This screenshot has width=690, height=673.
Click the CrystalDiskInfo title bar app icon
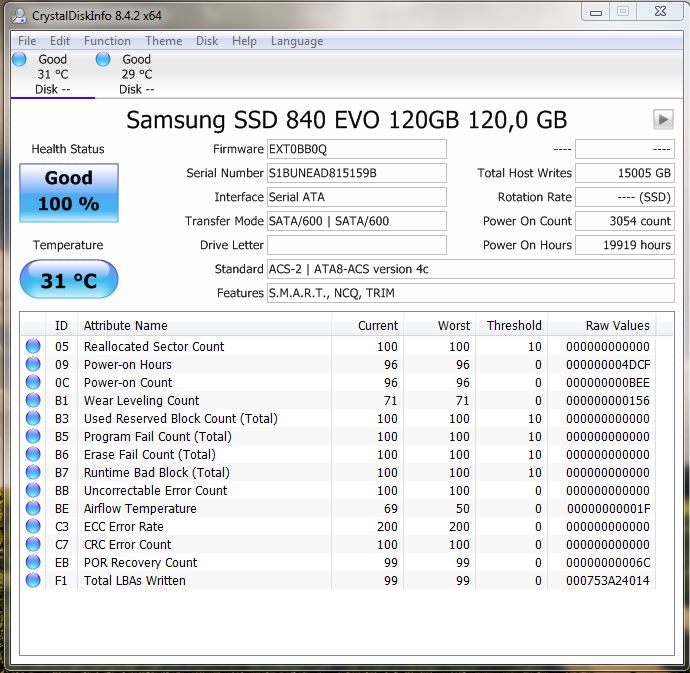(x=19, y=16)
